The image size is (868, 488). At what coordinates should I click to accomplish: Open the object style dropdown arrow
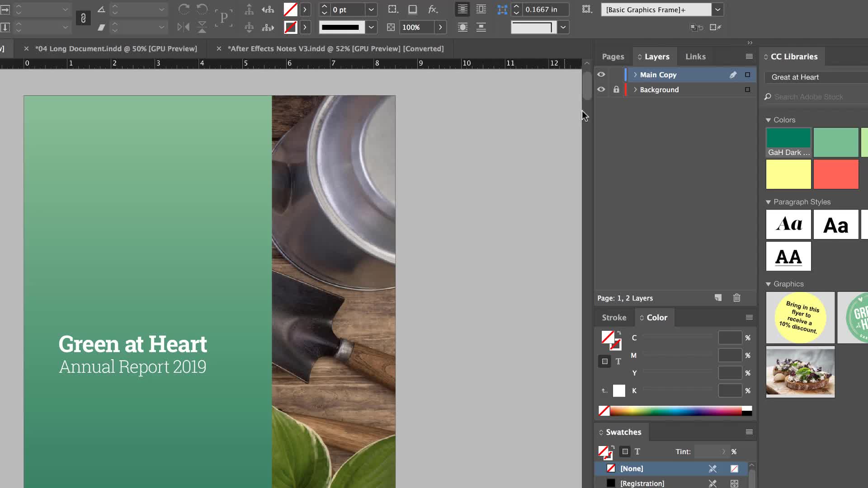717,9
